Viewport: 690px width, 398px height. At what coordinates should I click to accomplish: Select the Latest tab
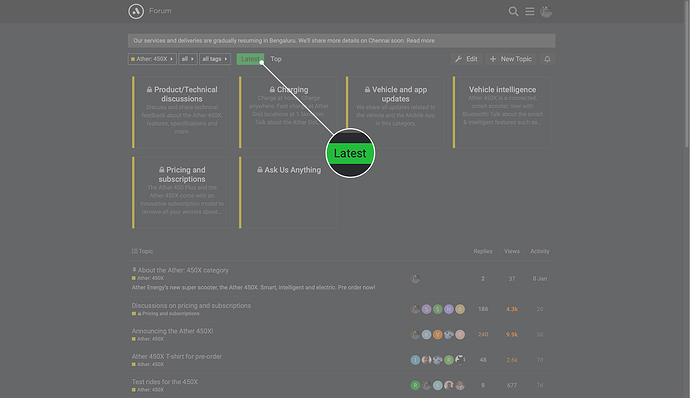(250, 59)
